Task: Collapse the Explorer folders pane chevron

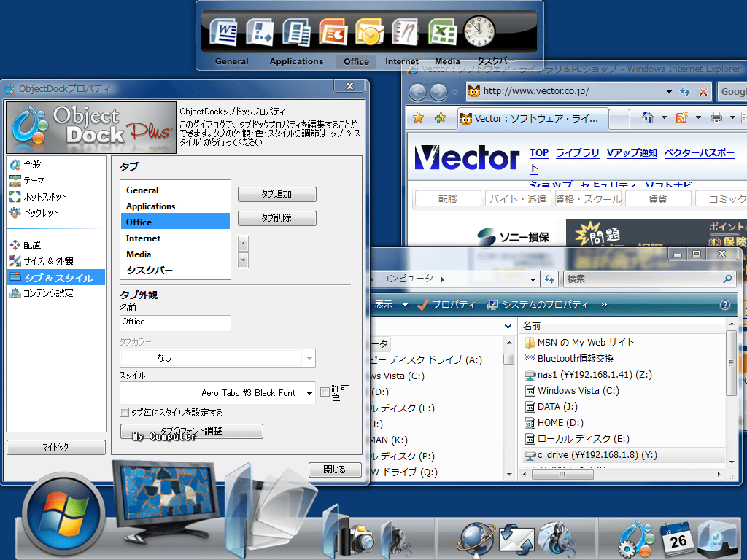Action: (x=508, y=326)
